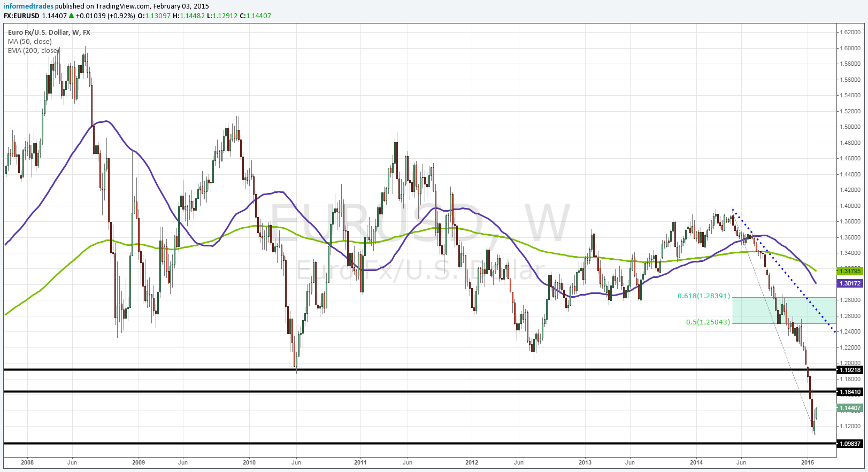Select the +0.01039 (+0.92%) change value
The height and width of the screenshot is (472, 868).
(105, 16)
